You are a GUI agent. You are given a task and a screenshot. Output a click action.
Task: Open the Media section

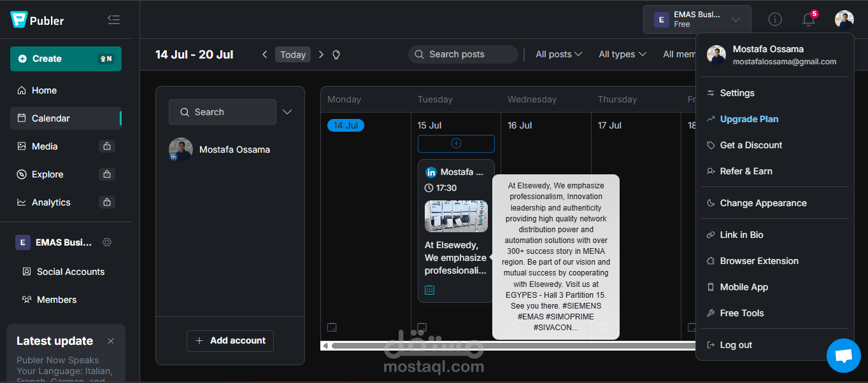pyautogui.click(x=45, y=146)
